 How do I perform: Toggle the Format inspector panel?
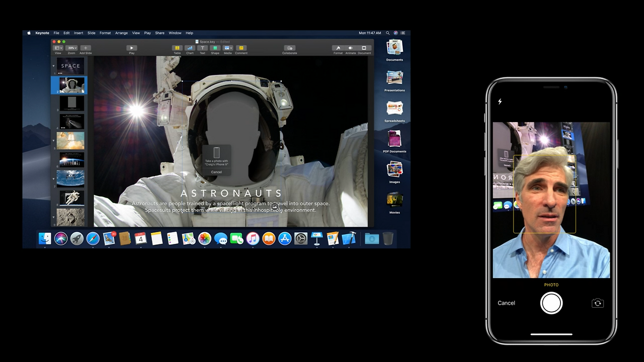coord(338,48)
